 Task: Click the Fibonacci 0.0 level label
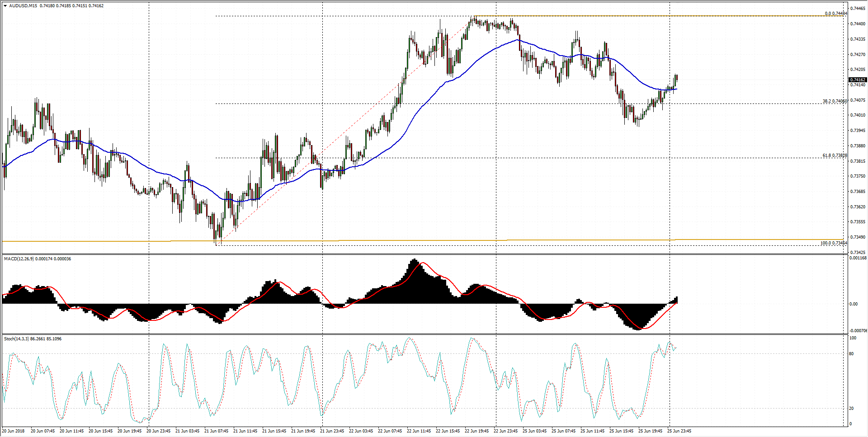(x=835, y=14)
